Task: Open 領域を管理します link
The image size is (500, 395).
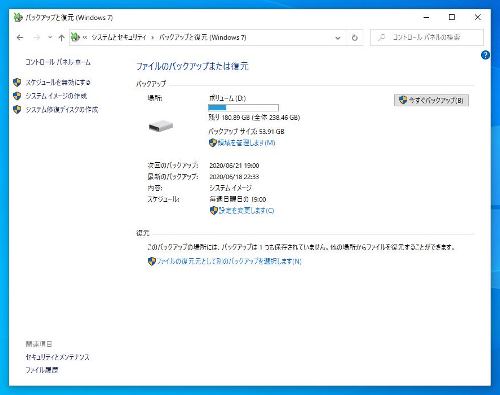Action: point(246,143)
